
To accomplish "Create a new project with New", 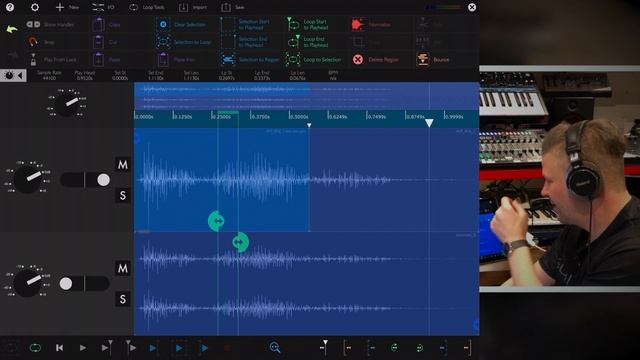I will (67, 7).
